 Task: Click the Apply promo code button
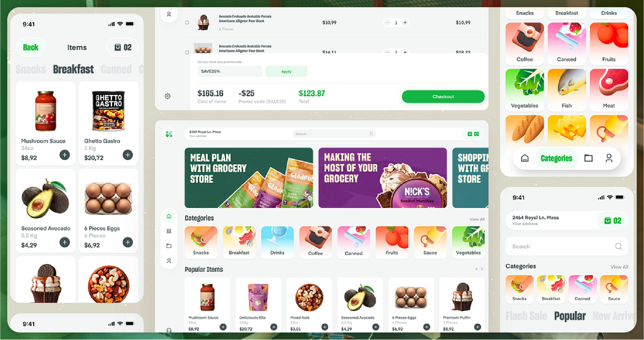[286, 71]
